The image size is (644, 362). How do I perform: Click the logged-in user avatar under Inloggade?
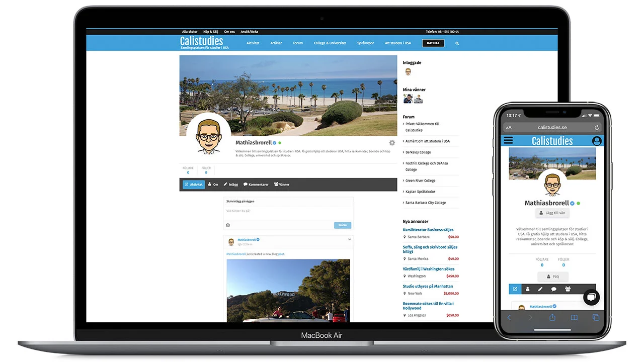[408, 72]
